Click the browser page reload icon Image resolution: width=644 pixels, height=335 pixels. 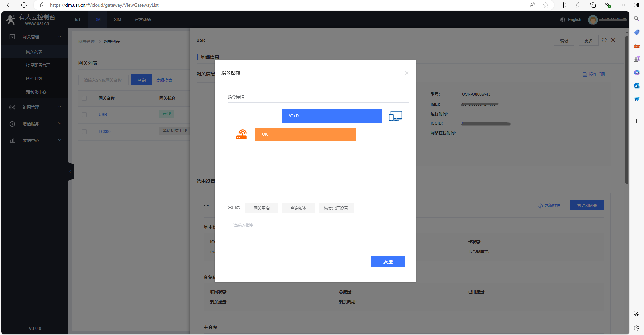point(24,5)
